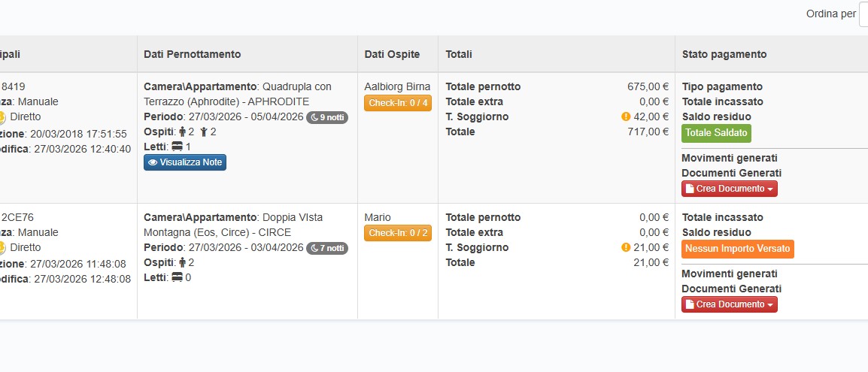
Task: Click the adult guest icon in CIRCE booking
Action: pos(182,263)
